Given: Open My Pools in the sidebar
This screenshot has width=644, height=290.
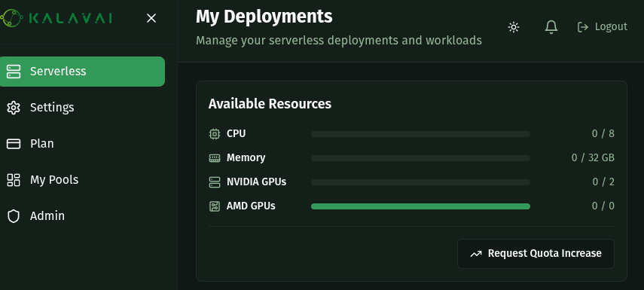Looking at the screenshot, I should (x=82, y=180).
